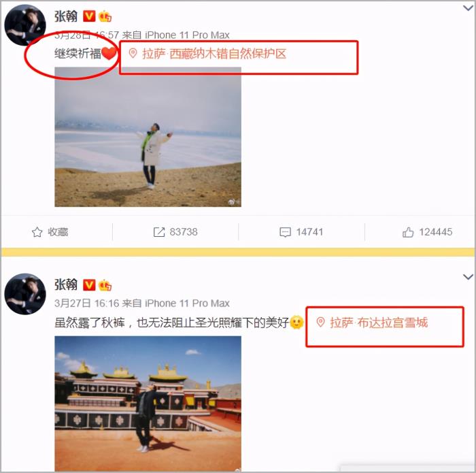
Task: Click the 3月27日 16:16 timestamp on second post
Action: click(x=87, y=303)
